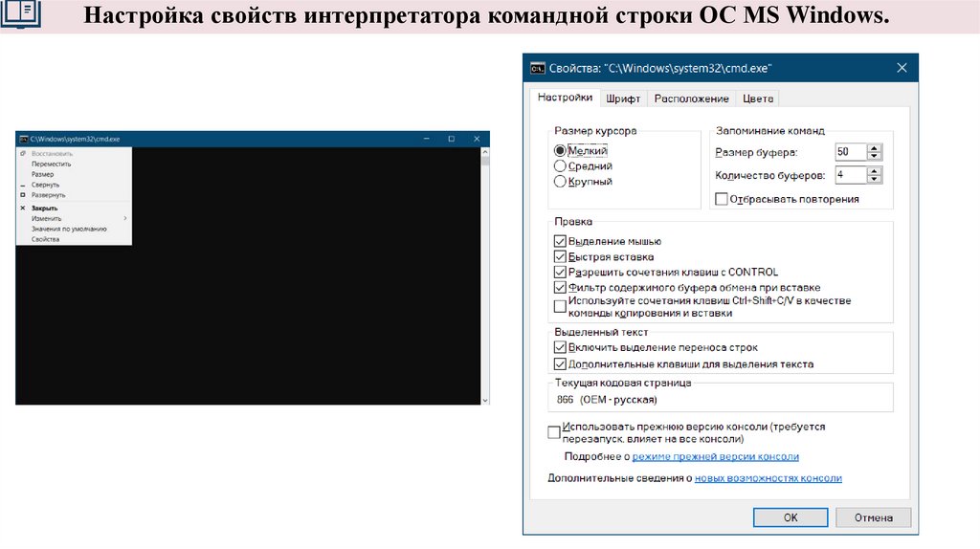Close the cmd.exe console window

477,139
